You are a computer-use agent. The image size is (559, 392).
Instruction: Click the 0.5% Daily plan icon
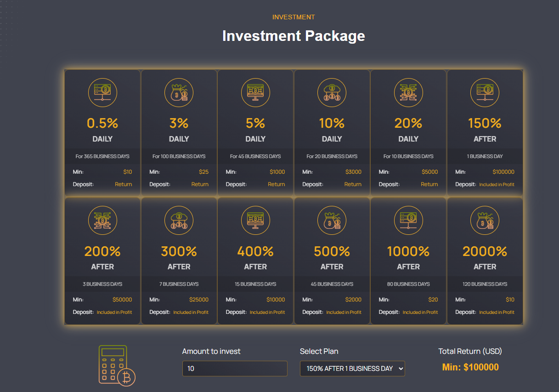click(x=102, y=92)
